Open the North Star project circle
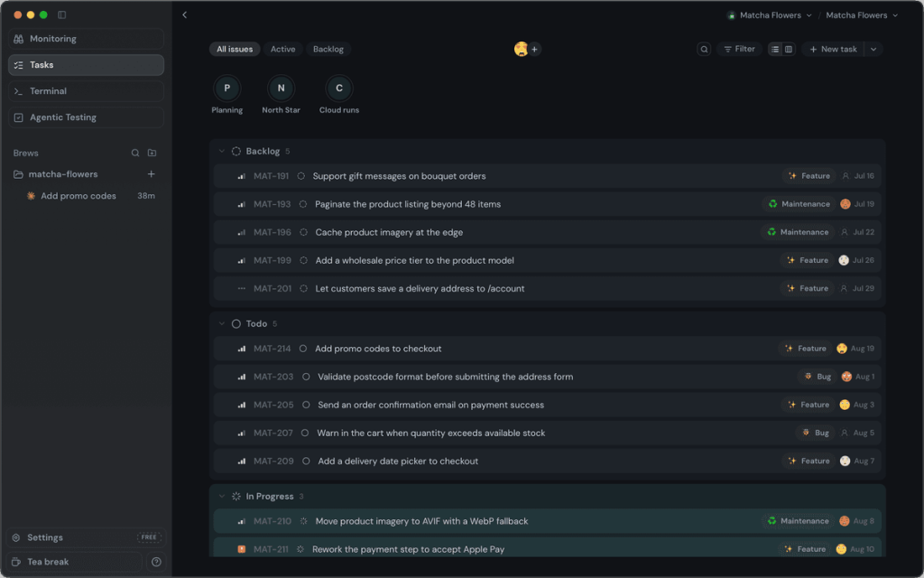924x578 pixels. (x=282, y=88)
